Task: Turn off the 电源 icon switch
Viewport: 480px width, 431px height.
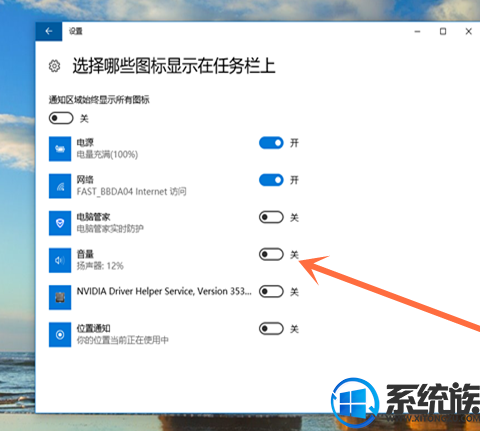Action: pos(271,143)
